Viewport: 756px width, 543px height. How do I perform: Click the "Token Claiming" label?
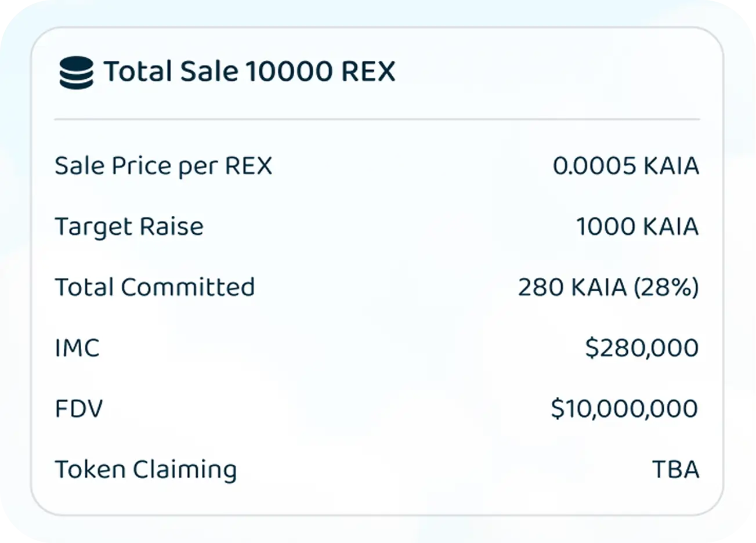click(x=146, y=470)
